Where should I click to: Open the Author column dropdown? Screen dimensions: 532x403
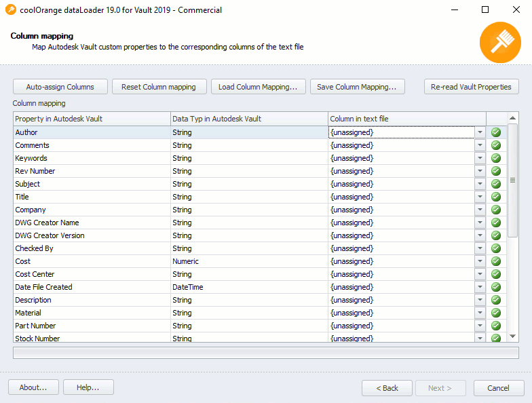[x=480, y=132]
